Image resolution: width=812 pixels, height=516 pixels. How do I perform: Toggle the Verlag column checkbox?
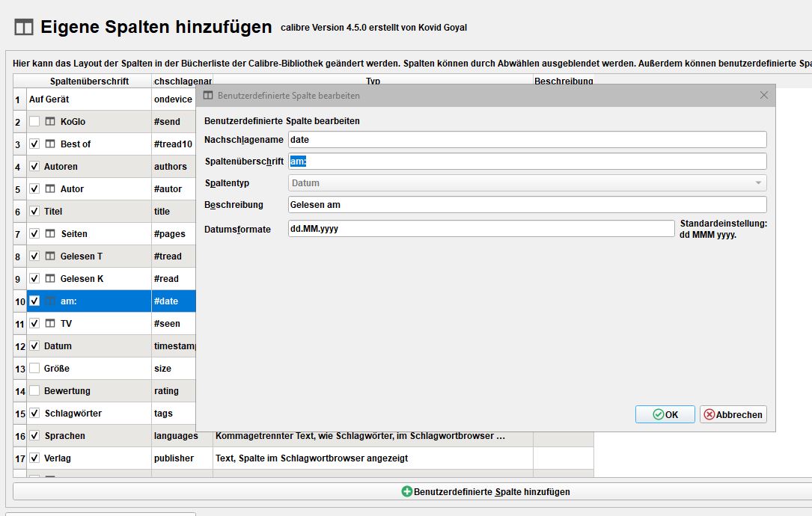tap(34, 458)
